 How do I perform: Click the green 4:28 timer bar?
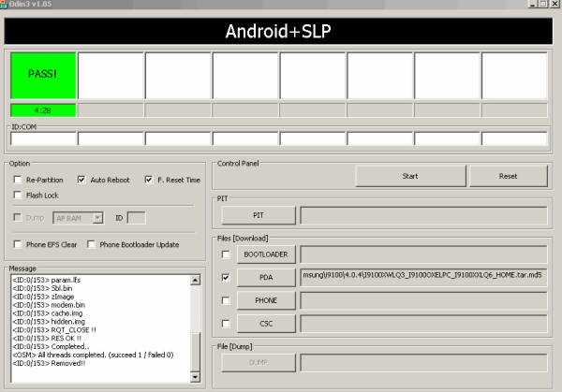(43, 110)
